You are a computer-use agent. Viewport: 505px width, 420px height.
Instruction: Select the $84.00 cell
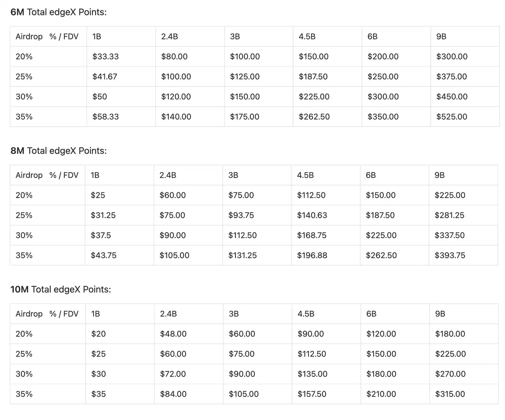pyautogui.click(x=173, y=394)
